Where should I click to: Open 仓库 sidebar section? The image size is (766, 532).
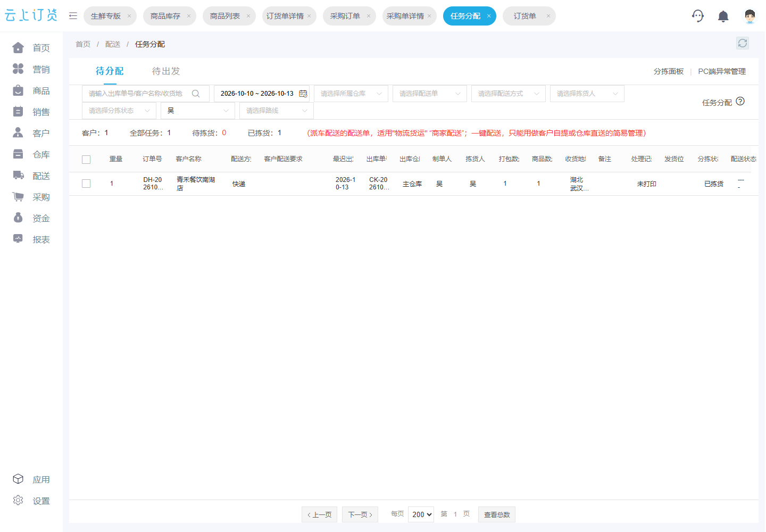click(x=31, y=154)
